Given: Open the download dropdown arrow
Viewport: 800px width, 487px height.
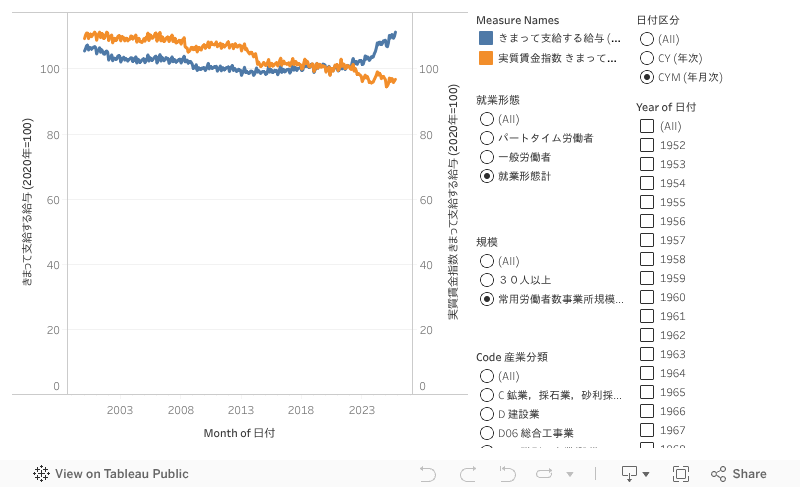Looking at the screenshot, I should coord(646,474).
